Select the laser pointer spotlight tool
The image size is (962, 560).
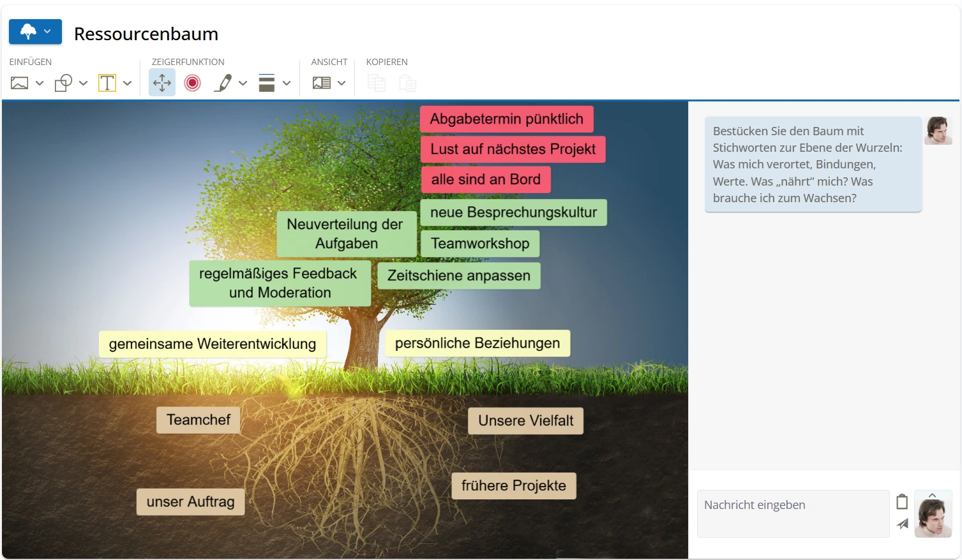pyautogui.click(x=192, y=82)
